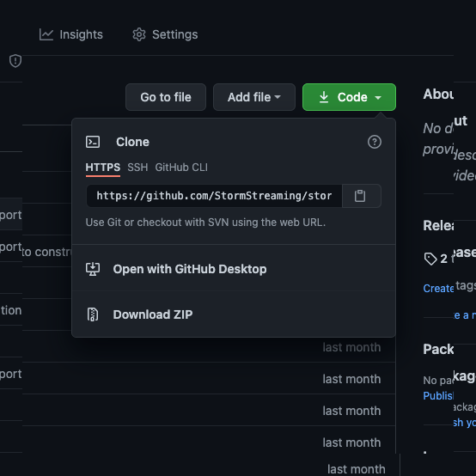Switch to the GitHub CLI clone tab
The width and height of the screenshot is (476, 476).
(181, 168)
